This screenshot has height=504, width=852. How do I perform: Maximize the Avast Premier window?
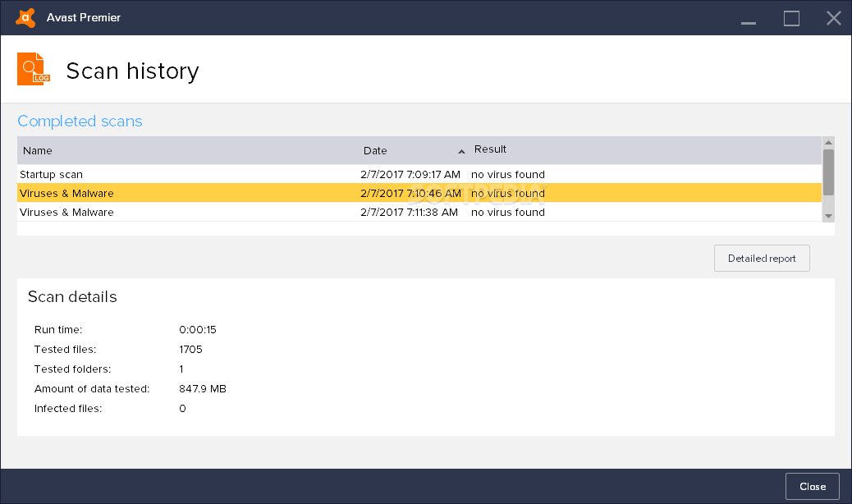[791, 18]
